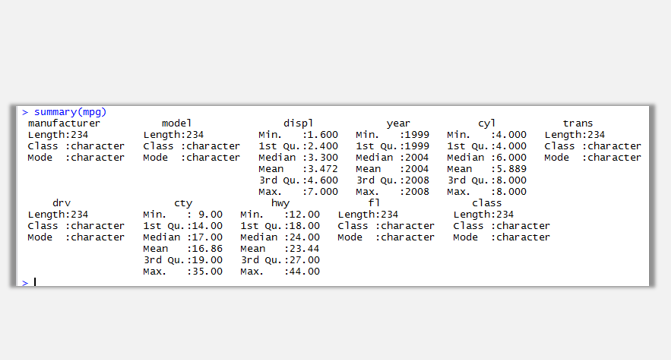
Task: Click Class :character under fl
Action: pyautogui.click(x=386, y=226)
